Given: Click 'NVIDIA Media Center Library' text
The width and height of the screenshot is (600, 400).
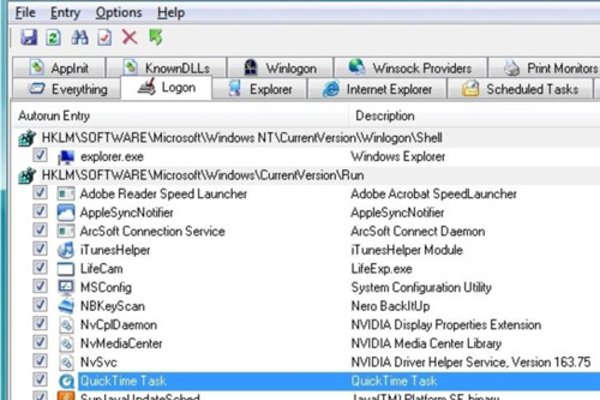Looking at the screenshot, I should pyautogui.click(x=426, y=344).
